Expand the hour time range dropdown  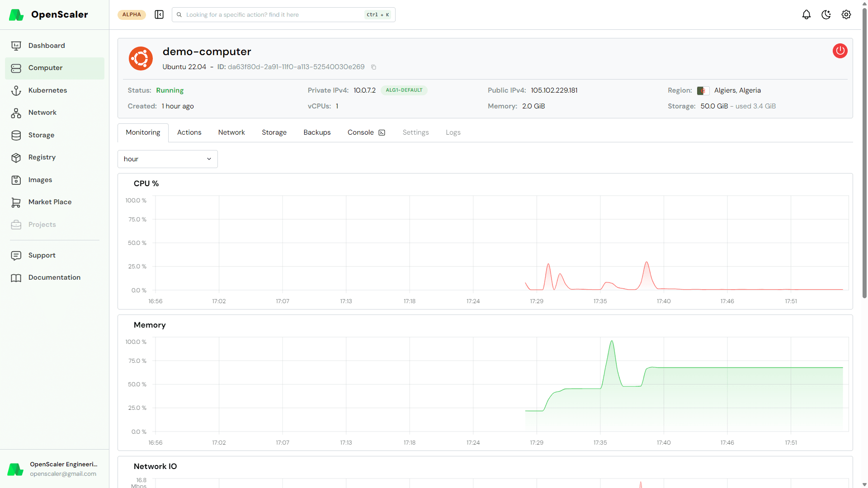(168, 159)
